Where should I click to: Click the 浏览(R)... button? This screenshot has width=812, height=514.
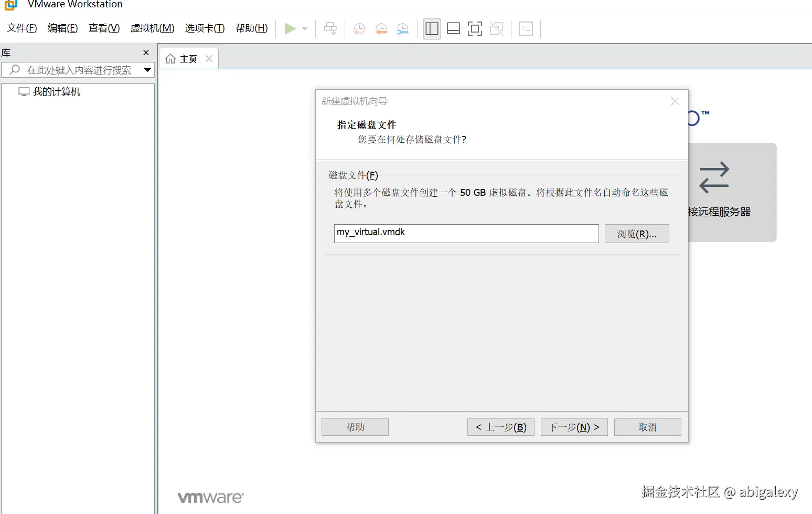pos(636,233)
